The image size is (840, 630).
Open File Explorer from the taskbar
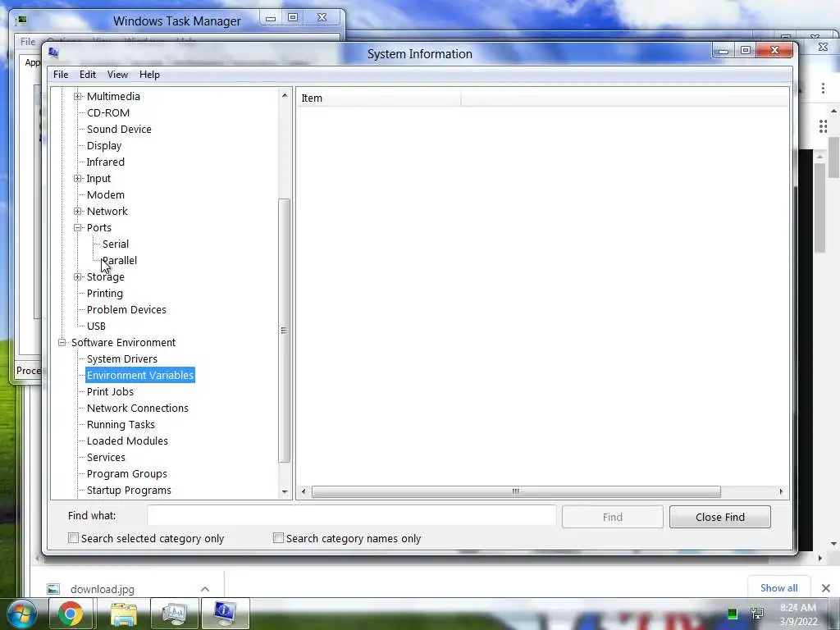pyautogui.click(x=124, y=614)
